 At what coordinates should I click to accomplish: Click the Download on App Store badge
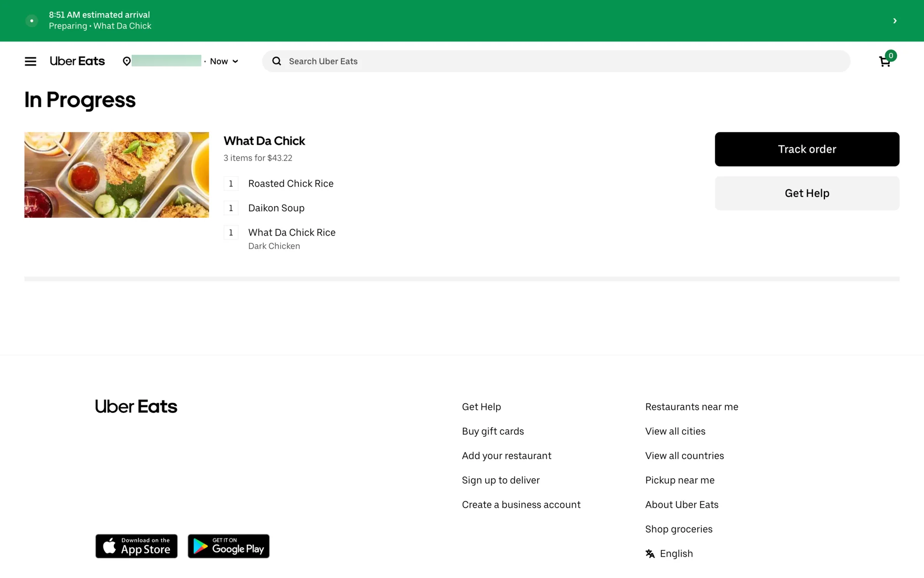tap(136, 546)
